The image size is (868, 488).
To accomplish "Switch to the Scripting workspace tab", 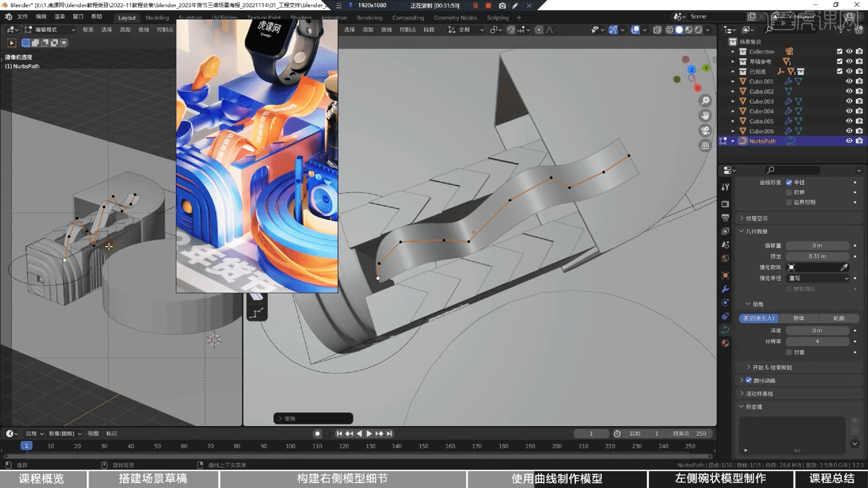I will [497, 18].
